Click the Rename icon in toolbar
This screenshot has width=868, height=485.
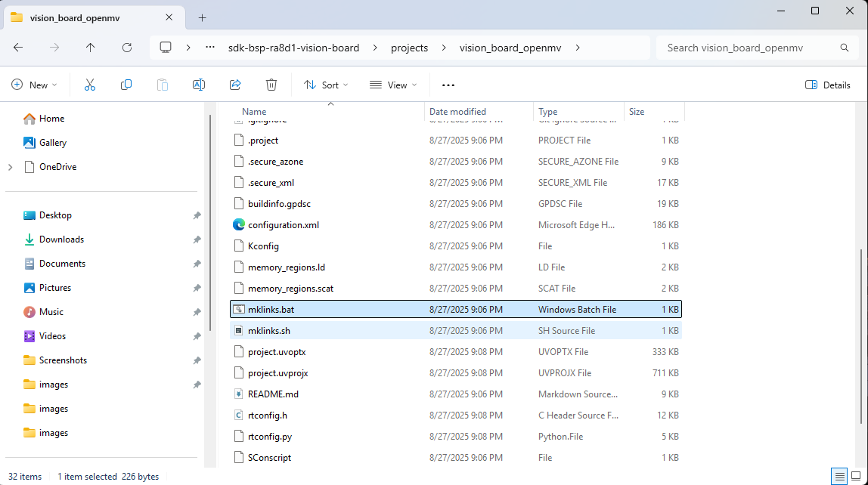(x=199, y=85)
